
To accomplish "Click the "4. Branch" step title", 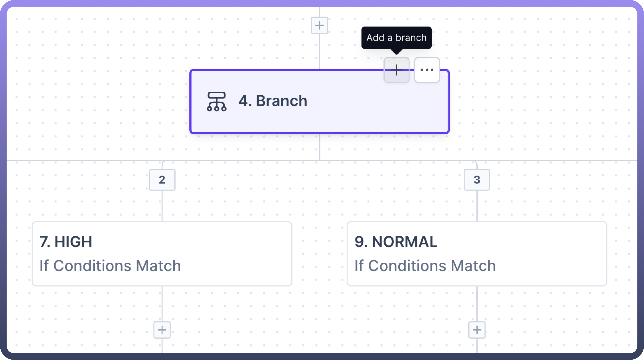I will (273, 101).
